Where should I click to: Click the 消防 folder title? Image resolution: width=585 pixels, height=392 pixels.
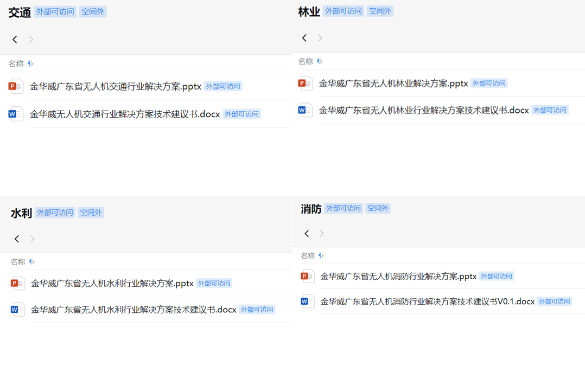pyautogui.click(x=311, y=209)
